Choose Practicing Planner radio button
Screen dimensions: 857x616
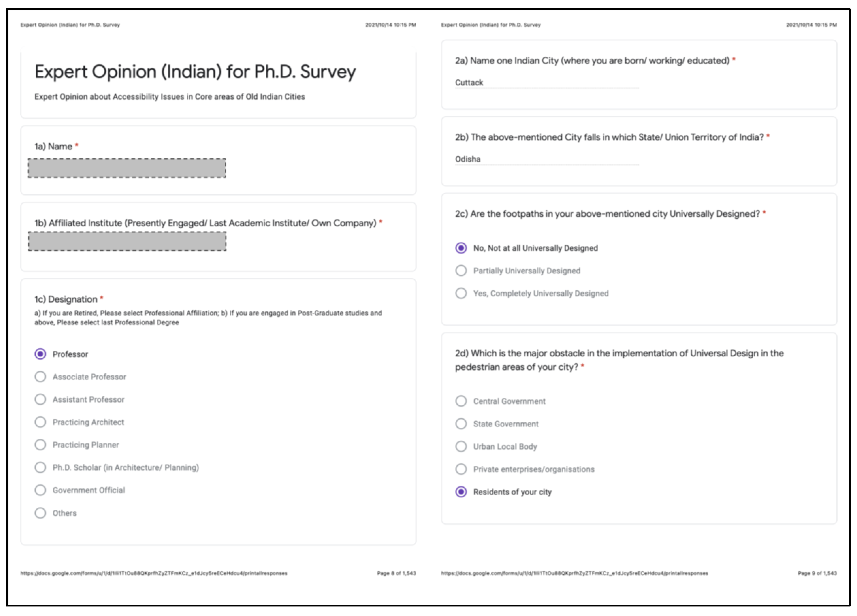tap(40, 445)
